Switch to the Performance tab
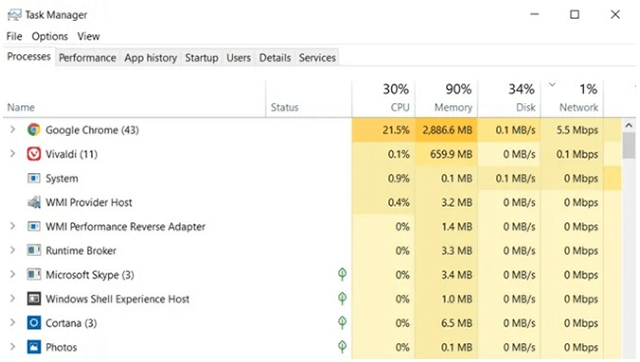This screenshot has width=640, height=362. [87, 58]
